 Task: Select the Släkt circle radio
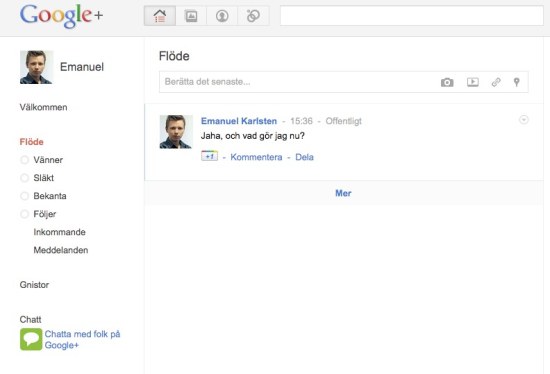tap(25, 178)
